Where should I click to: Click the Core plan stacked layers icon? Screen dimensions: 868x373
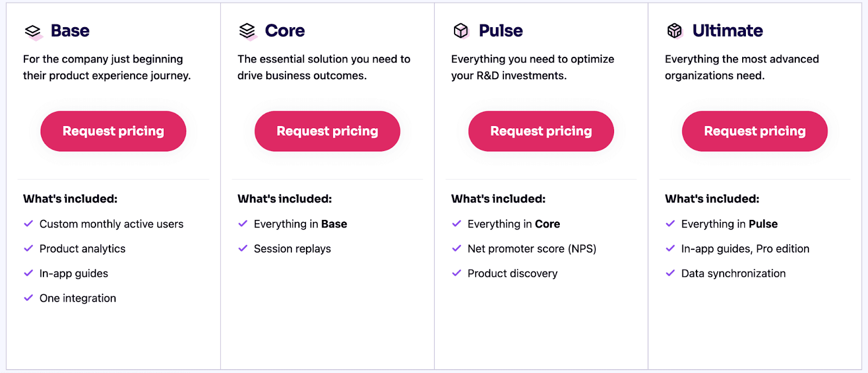tap(247, 31)
